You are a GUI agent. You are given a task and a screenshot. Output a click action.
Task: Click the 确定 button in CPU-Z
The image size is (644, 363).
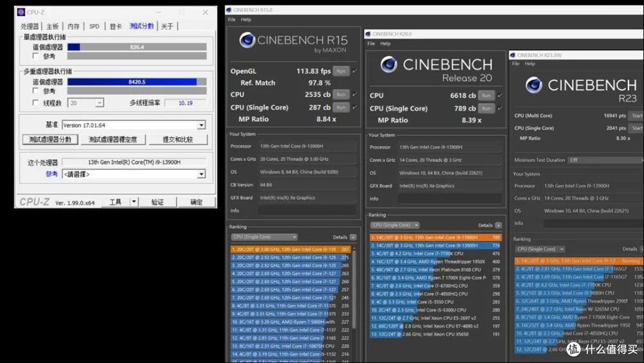[x=196, y=202]
